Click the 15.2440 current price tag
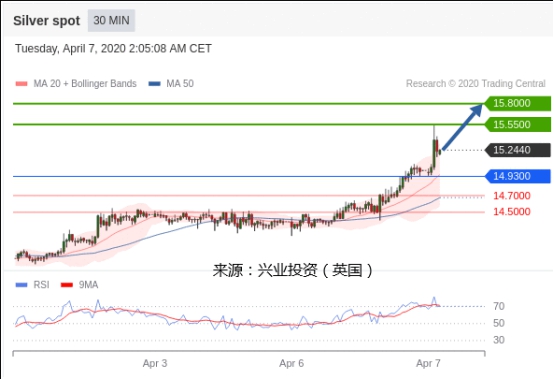Viewport: 554px width, 379px height. (x=518, y=150)
